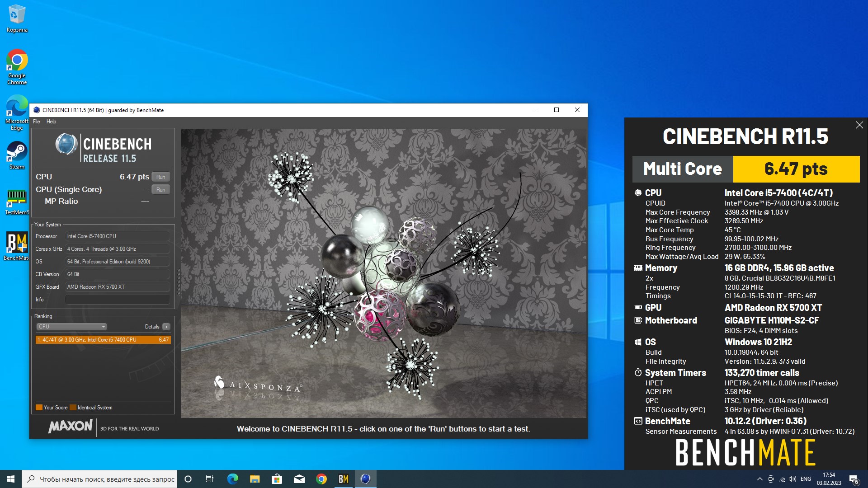Image resolution: width=868 pixels, height=488 pixels.
Task: Open Steam desktop shortcut
Action: (x=17, y=155)
